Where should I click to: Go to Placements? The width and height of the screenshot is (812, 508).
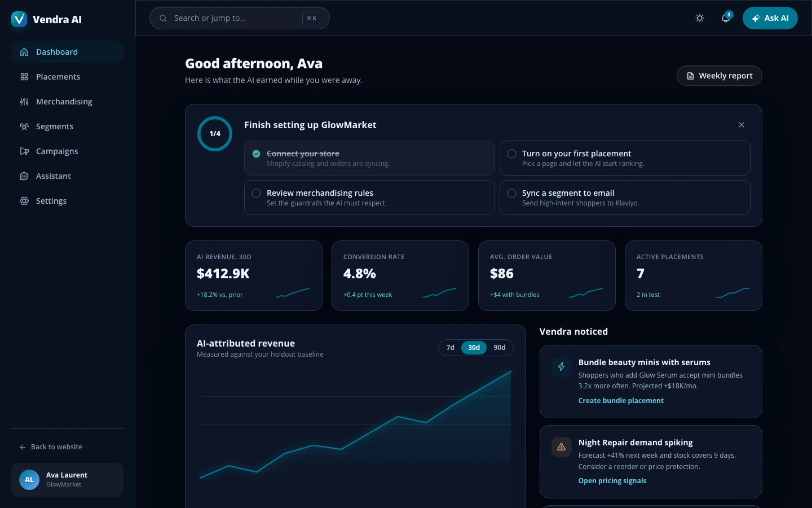[67, 77]
